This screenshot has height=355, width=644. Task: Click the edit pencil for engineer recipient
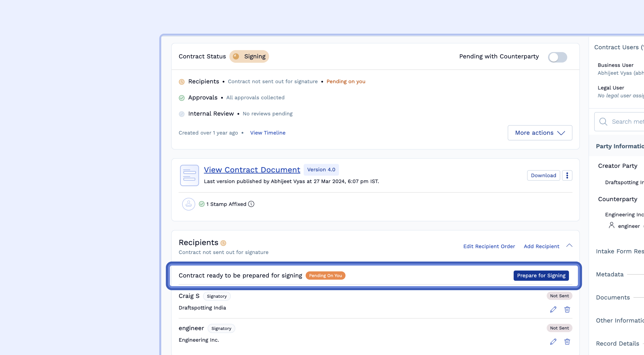pos(553,341)
